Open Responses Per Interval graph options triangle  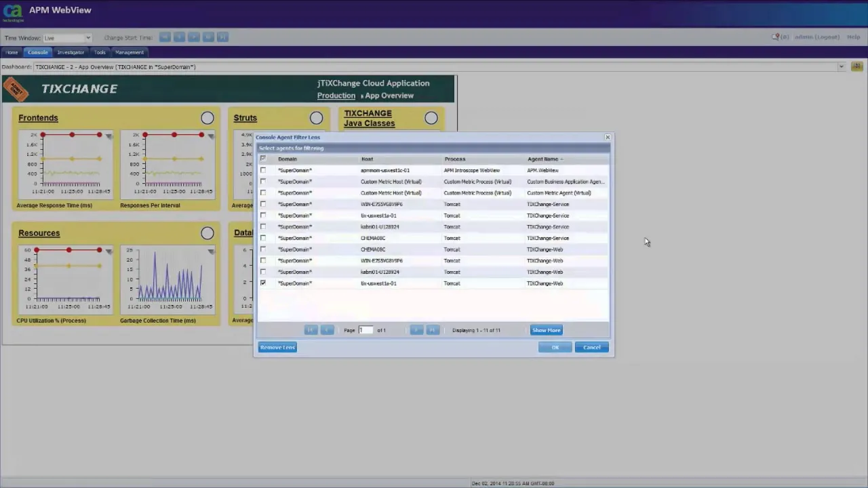pos(211,137)
